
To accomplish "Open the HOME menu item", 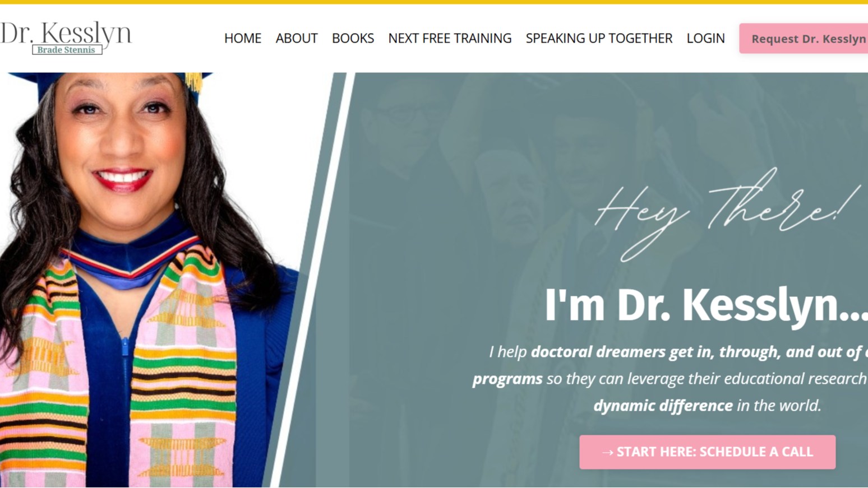I will point(243,38).
